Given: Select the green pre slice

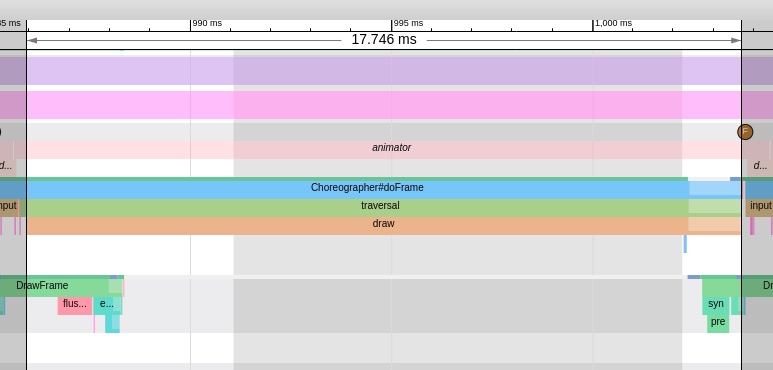Looking at the screenshot, I should click(x=718, y=324).
